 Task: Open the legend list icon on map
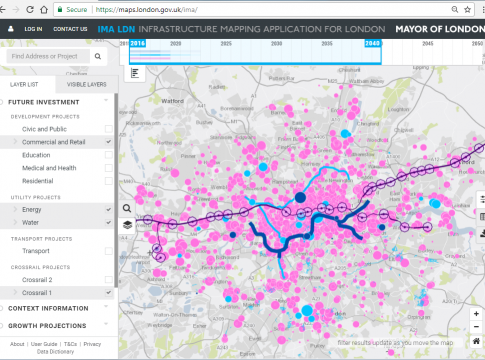[135, 73]
